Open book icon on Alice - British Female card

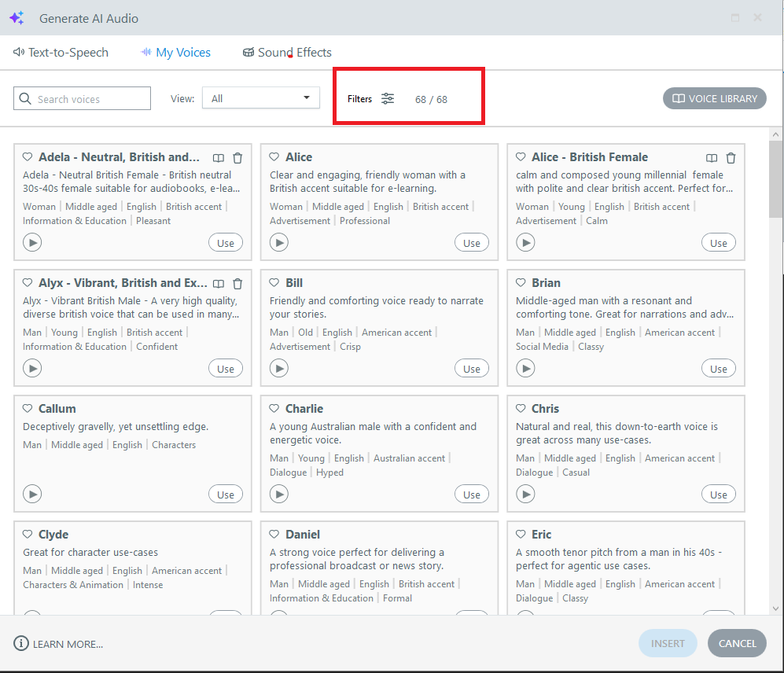coord(712,157)
